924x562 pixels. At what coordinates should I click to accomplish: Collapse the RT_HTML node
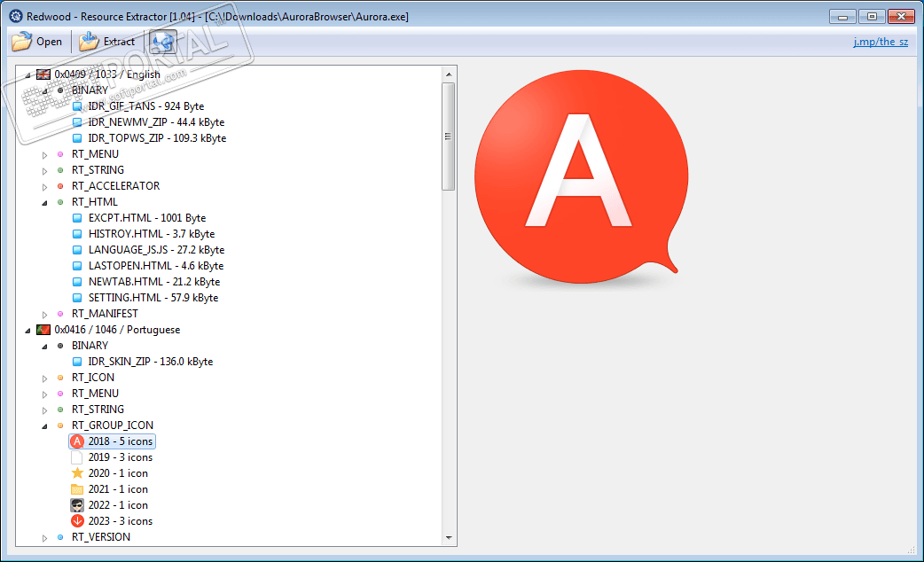click(45, 203)
